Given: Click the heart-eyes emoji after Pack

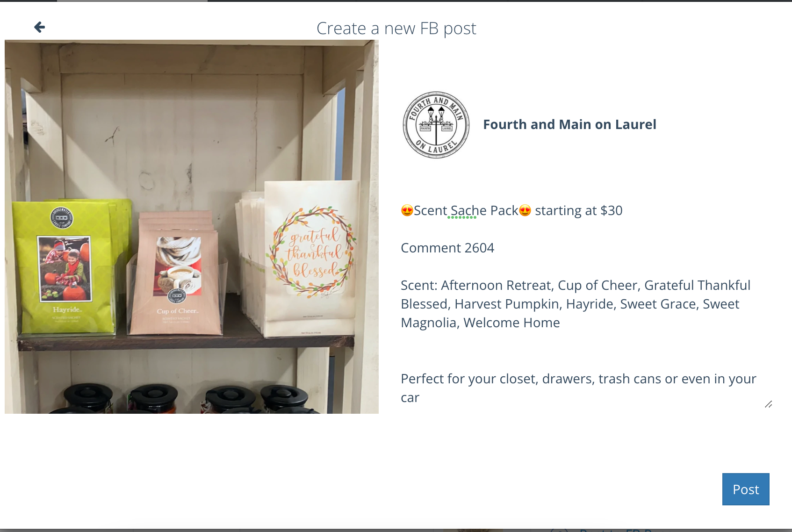Looking at the screenshot, I should 525,210.
